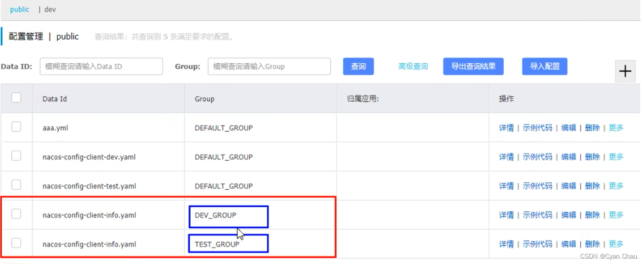Open 详情 for aaa.yml

(x=506, y=128)
